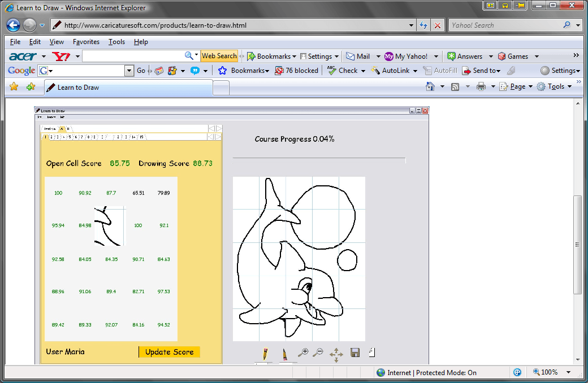
Task: Open the Page menu dropdown
Action: (x=530, y=87)
